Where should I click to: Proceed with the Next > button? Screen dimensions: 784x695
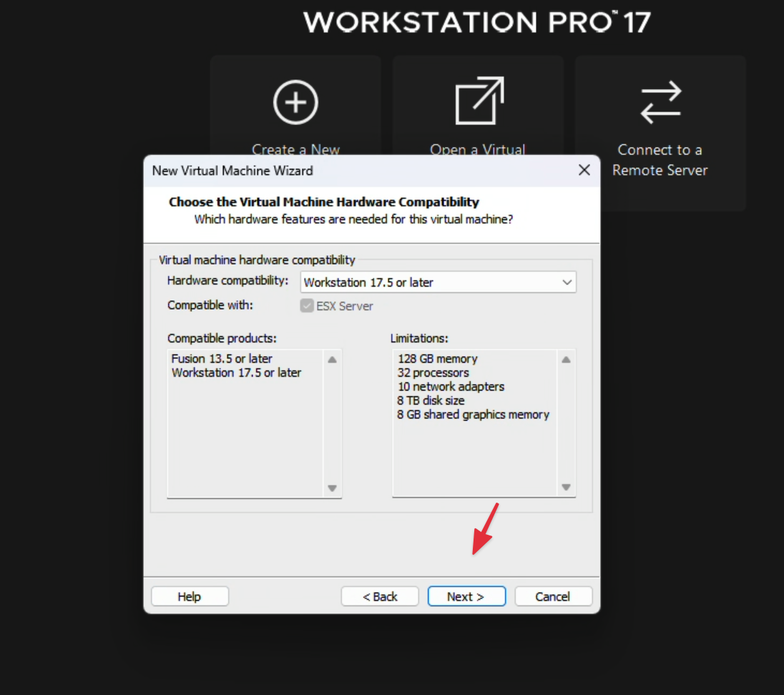pos(466,596)
